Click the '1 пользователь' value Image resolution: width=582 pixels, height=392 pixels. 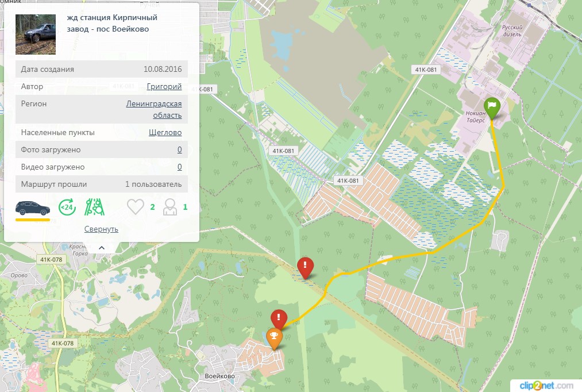[153, 184]
